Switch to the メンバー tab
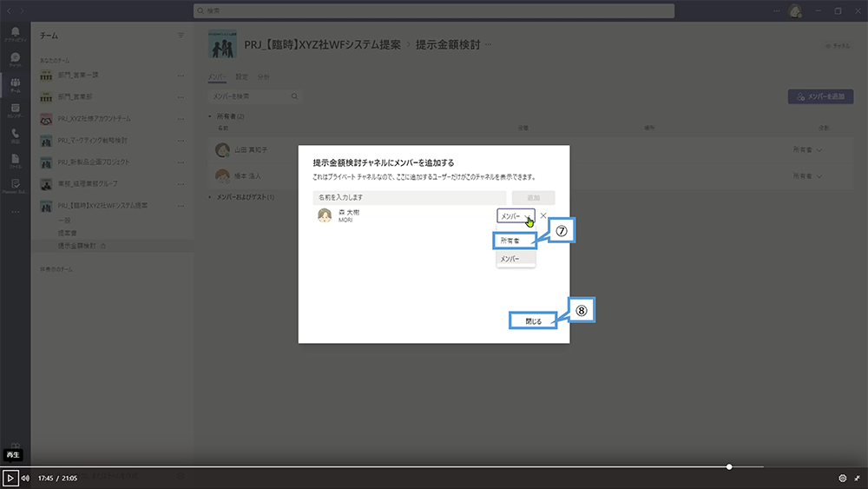Image resolution: width=868 pixels, height=489 pixels. click(x=217, y=77)
